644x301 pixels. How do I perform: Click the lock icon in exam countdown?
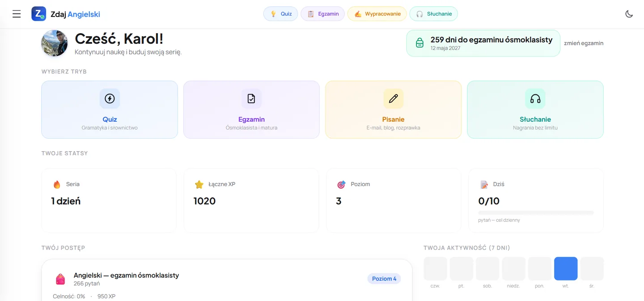[419, 43]
